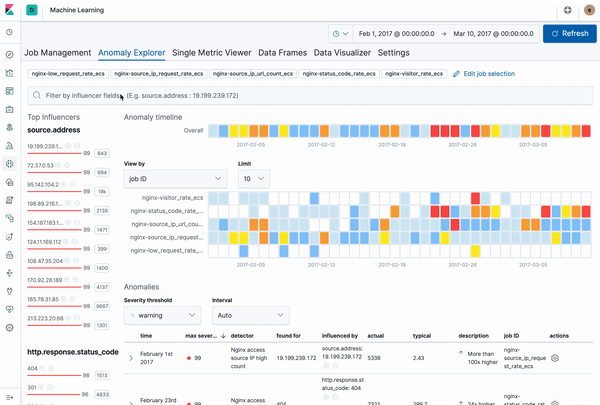
Task: Open the space selector D avatar
Action: click(x=32, y=10)
